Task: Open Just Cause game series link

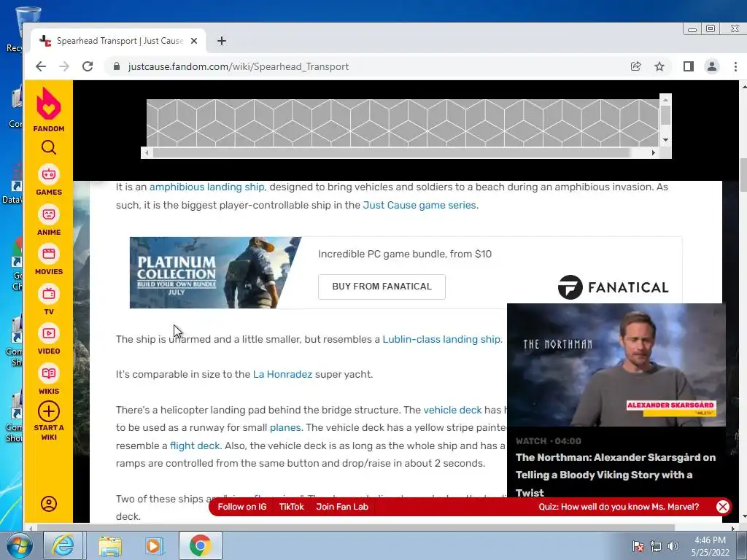Action: tap(419, 205)
